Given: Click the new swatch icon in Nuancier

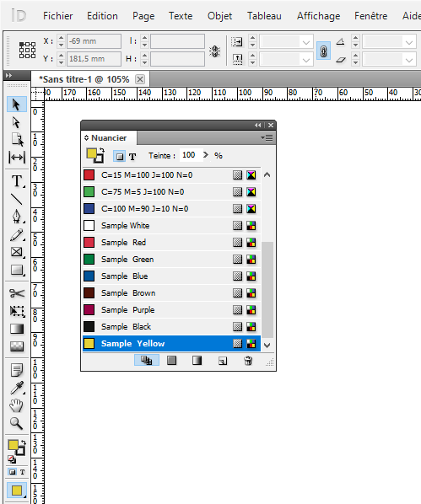Looking at the screenshot, I should [223, 361].
